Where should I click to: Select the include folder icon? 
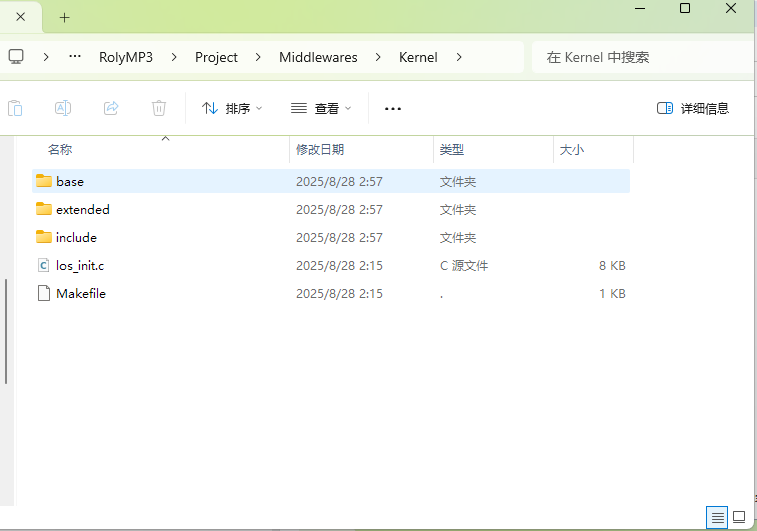(44, 237)
